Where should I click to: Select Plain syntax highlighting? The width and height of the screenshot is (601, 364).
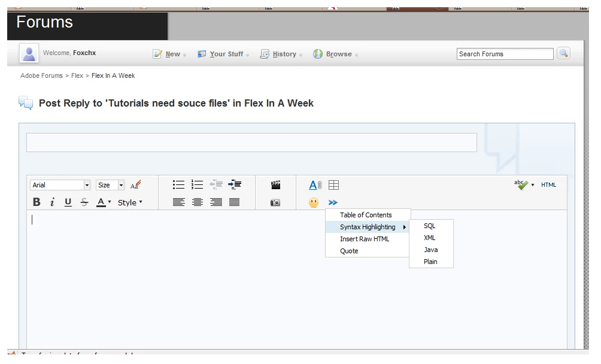431,262
